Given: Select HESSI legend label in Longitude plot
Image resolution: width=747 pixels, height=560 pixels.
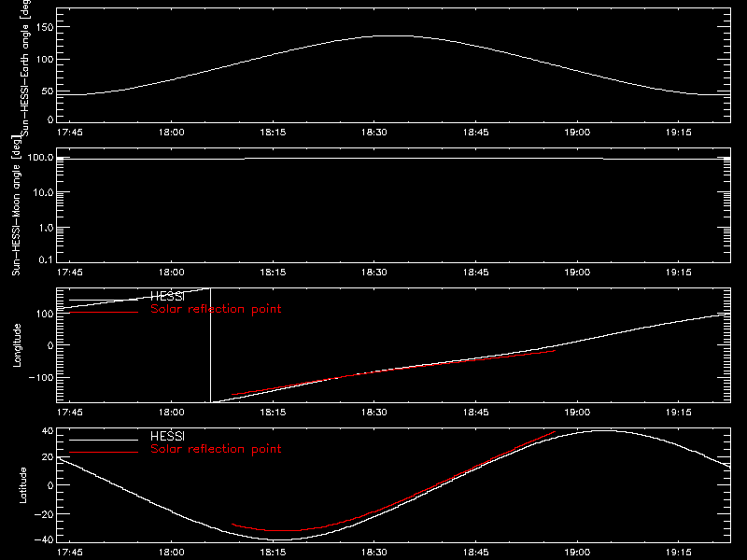Looking at the screenshot, I should click(x=167, y=297).
